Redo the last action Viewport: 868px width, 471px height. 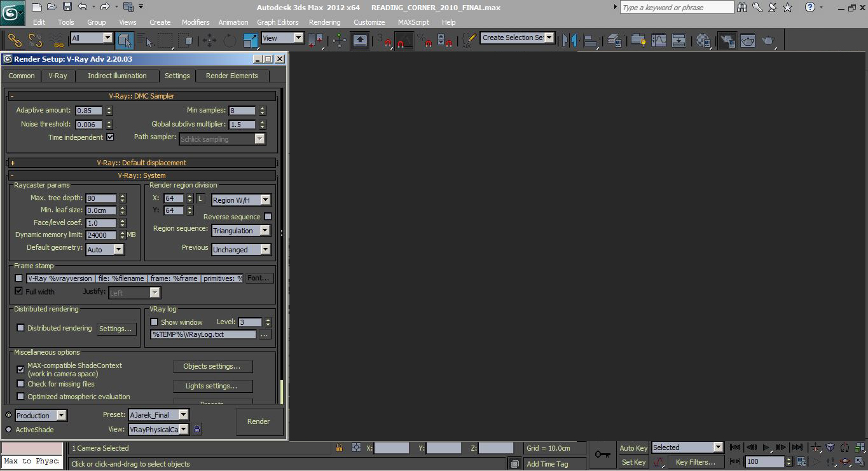(106, 7)
